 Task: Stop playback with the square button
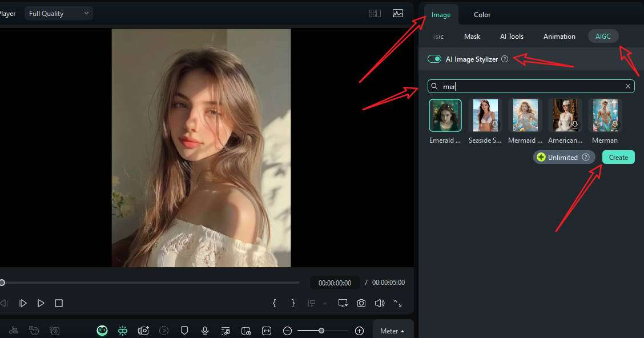coord(59,303)
